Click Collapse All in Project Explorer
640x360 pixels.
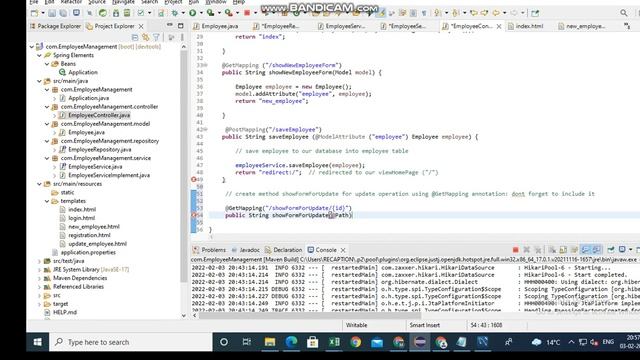point(135,37)
